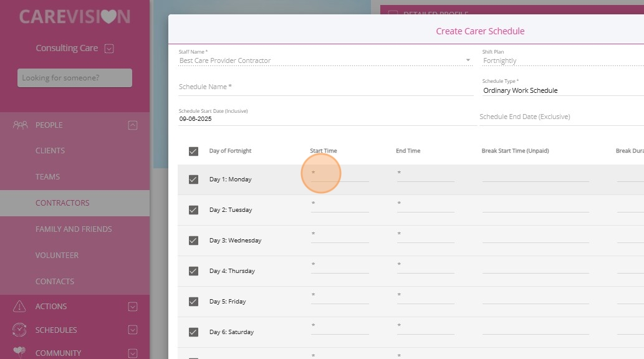The height and width of the screenshot is (359, 644).
Task: Click the Start Time column header
Action: 323,151
